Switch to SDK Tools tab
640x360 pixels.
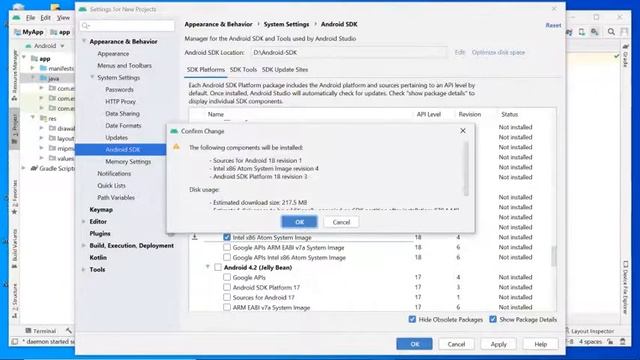coord(243,69)
